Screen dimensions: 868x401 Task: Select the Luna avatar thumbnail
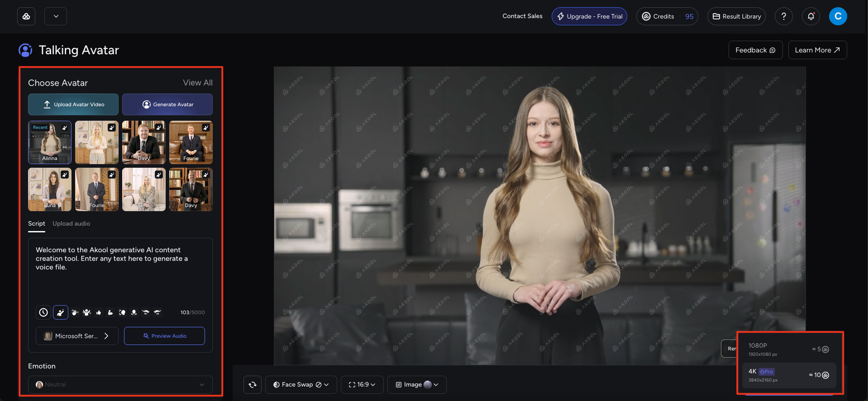(x=50, y=189)
